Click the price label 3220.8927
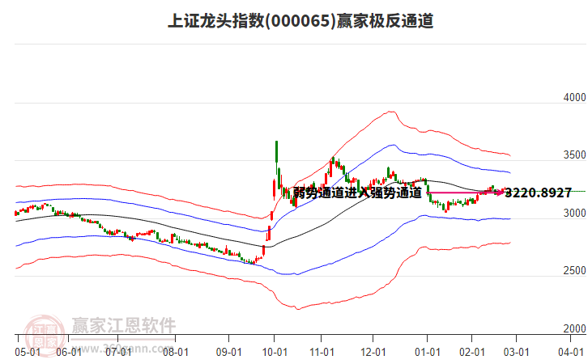 [x=539, y=193]
